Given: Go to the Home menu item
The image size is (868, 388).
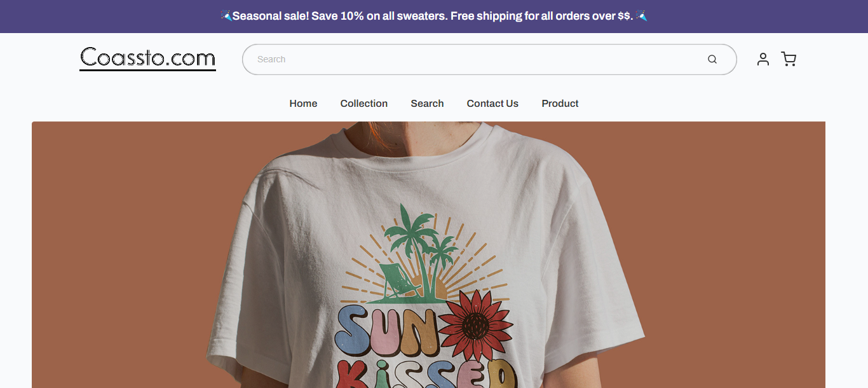Looking at the screenshot, I should (x=303, y=104).
